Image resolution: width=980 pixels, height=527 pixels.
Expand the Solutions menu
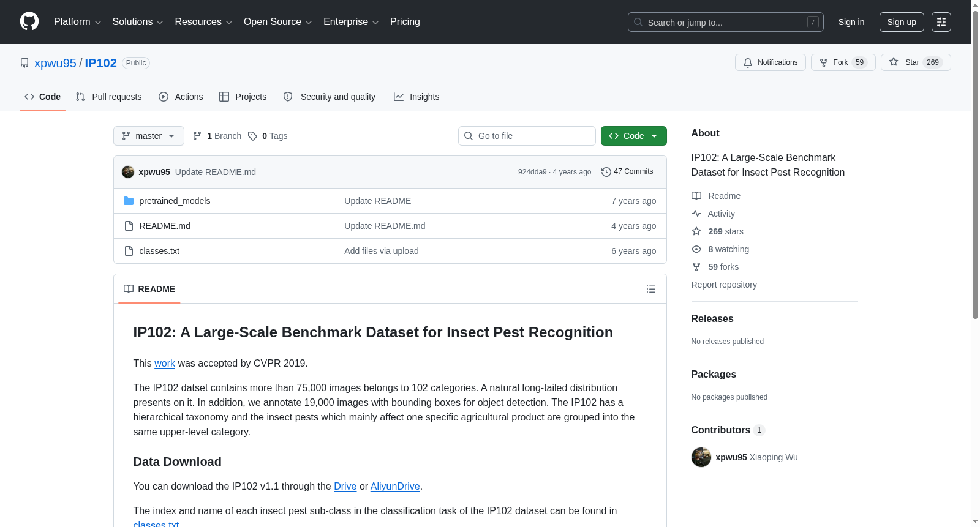point(138,22)
